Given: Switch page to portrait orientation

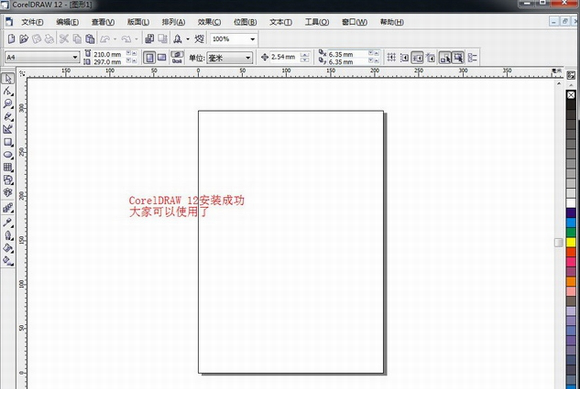Looking at the screenshot, I should coord(149,57).
